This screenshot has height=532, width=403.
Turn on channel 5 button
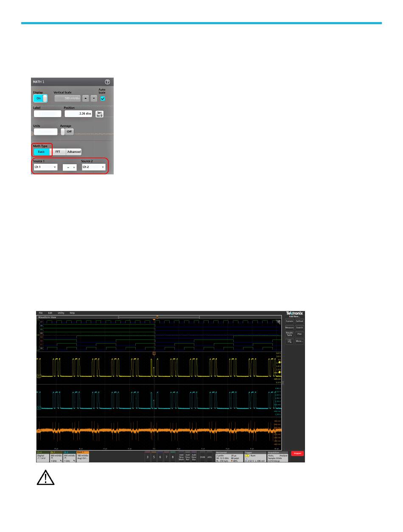pyautogui.click(x=154, y=456)
